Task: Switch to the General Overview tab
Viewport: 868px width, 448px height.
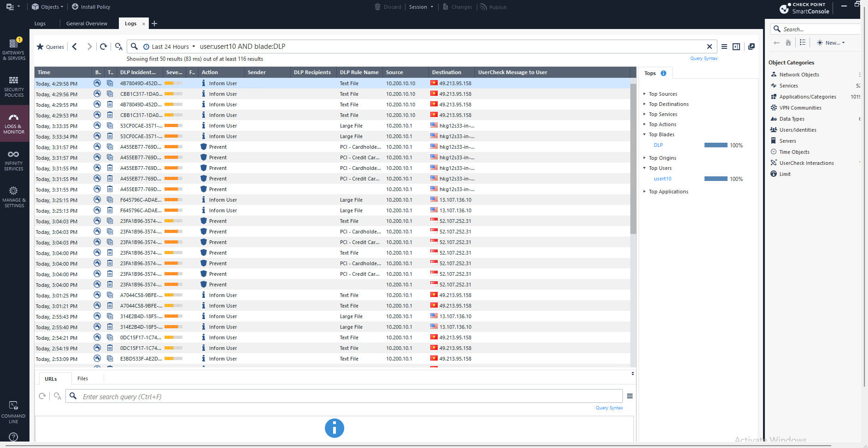Action: [87, 23]
